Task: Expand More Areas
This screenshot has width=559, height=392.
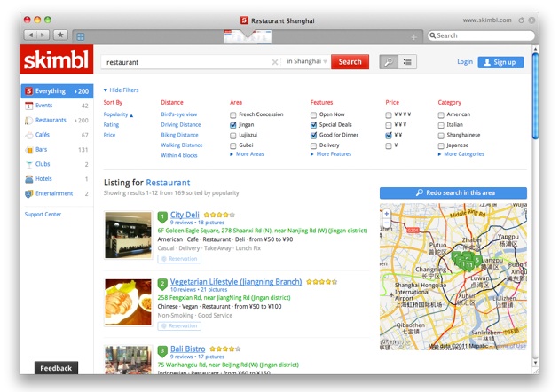Action: [x=247, y=154]
